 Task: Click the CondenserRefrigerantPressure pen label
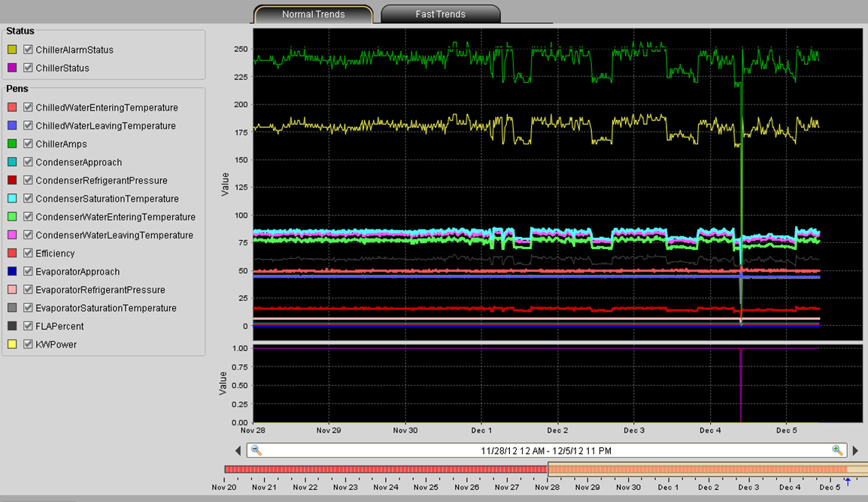point(101,181)
